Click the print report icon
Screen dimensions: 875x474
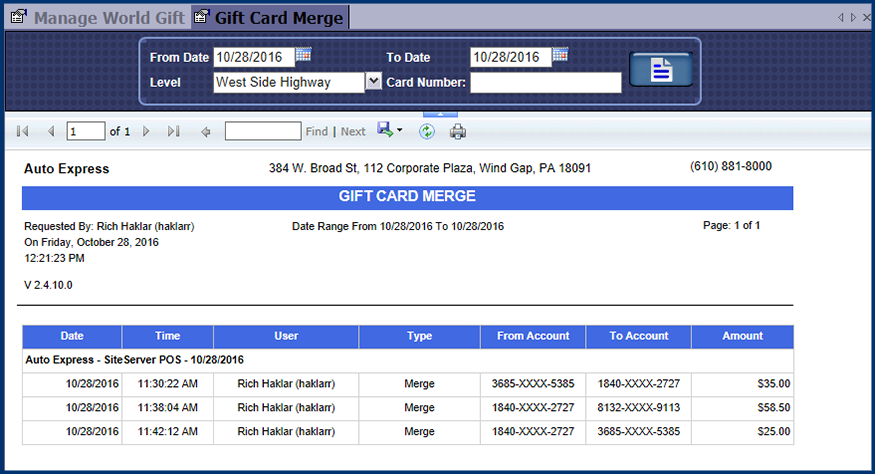(458, 131)
